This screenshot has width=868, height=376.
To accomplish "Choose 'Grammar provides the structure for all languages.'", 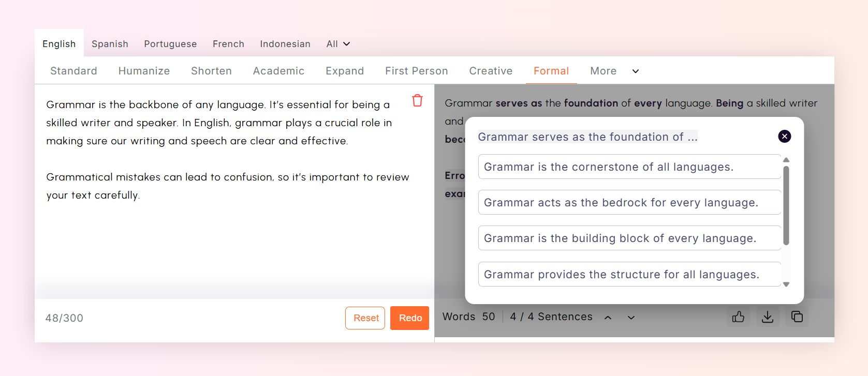I will pos(629,274).
